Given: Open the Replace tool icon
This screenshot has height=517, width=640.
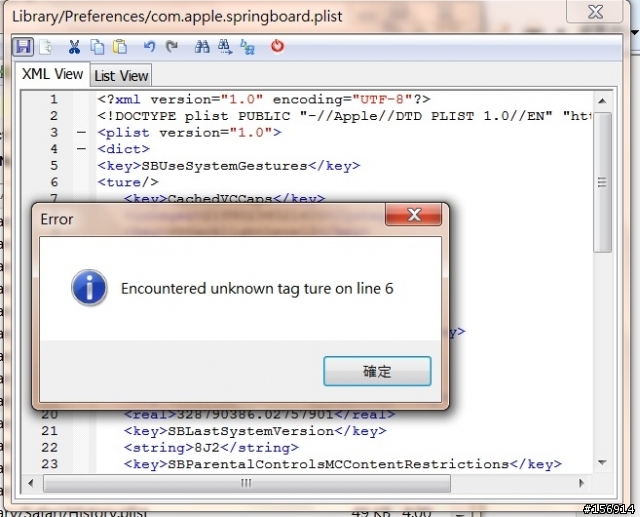Looking at the screenshot, I should coord(247,47).
